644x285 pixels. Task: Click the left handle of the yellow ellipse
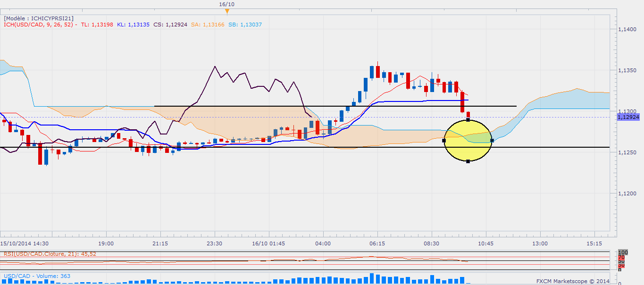point(444,141)
